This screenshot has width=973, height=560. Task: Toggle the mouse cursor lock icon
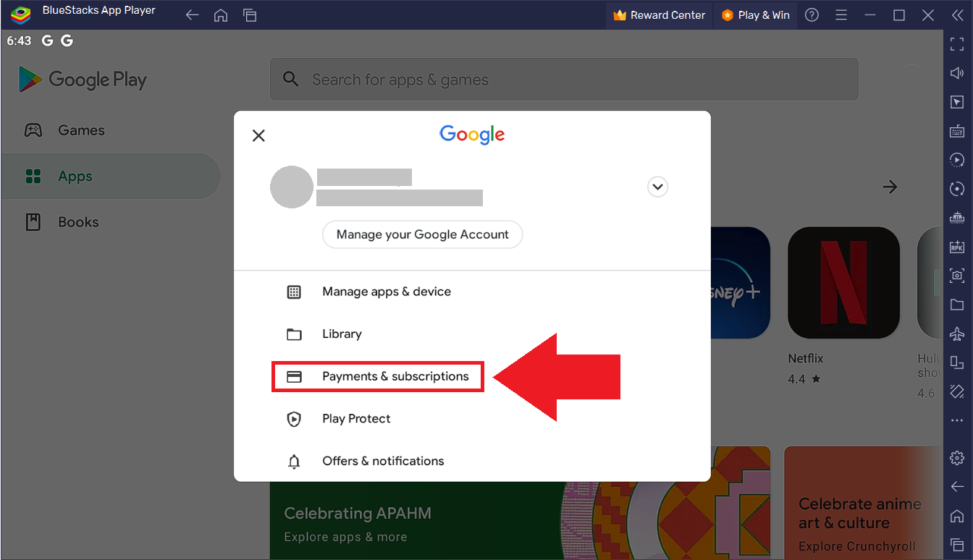click(x=957, y=101)
